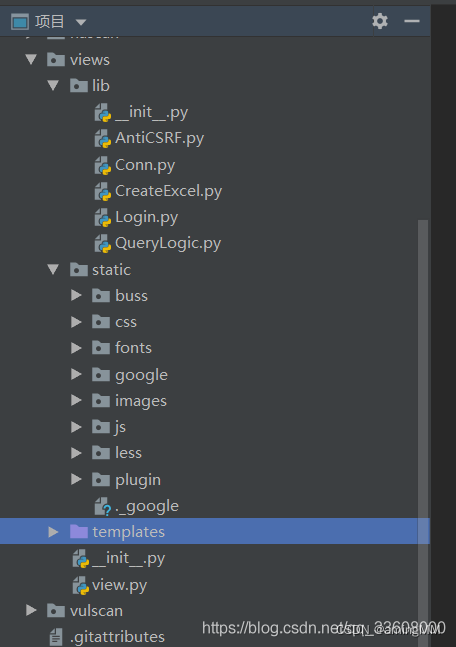Expand the images folder arrow

[x=76, y=400]
